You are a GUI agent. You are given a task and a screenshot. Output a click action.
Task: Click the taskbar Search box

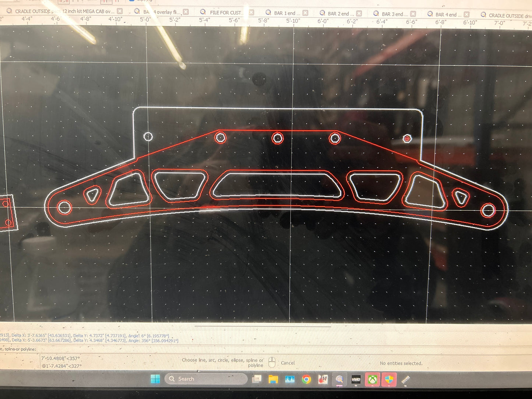click(206, 379)
